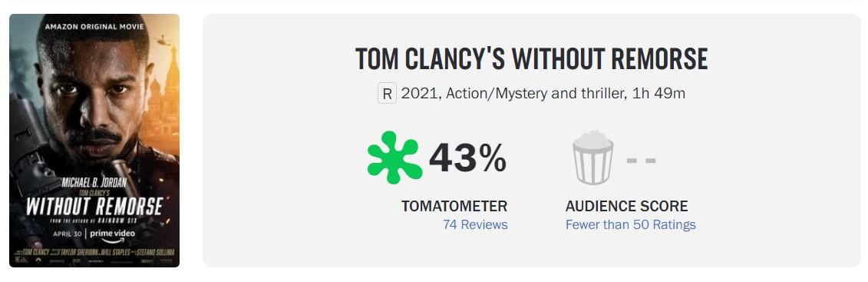Image resolution: width=868 pixels, height=282 pixels.
Task: Click the Without Remorse title on poster
Action: click(94, 205)
